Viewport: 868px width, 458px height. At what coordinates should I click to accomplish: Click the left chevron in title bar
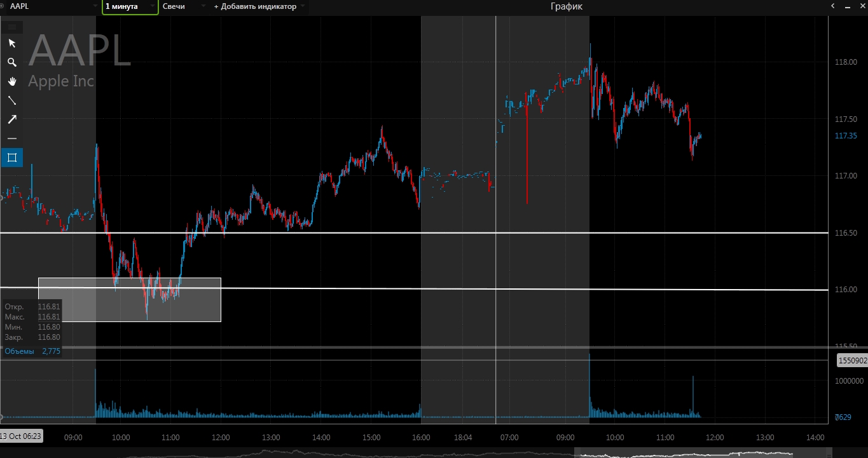point(833,6)
